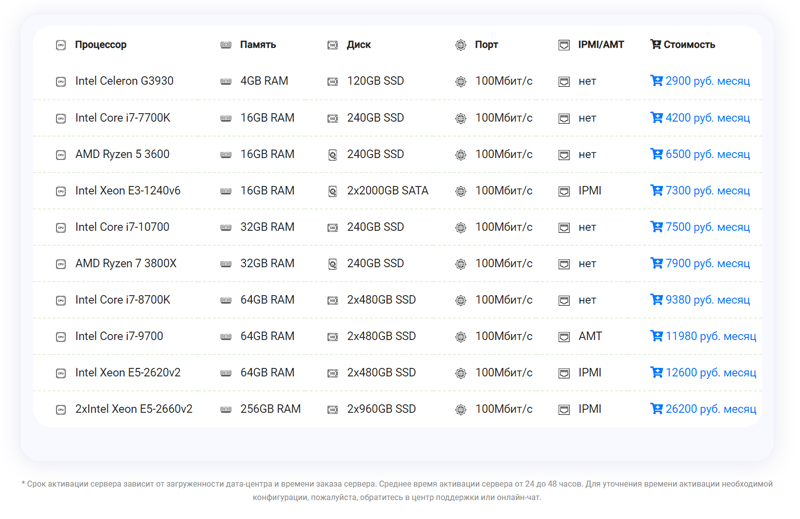This screenshot has width=800, height=519.
Task: Select the Intel Core i7-8700K processor name
Action: [x=122, y=300]
